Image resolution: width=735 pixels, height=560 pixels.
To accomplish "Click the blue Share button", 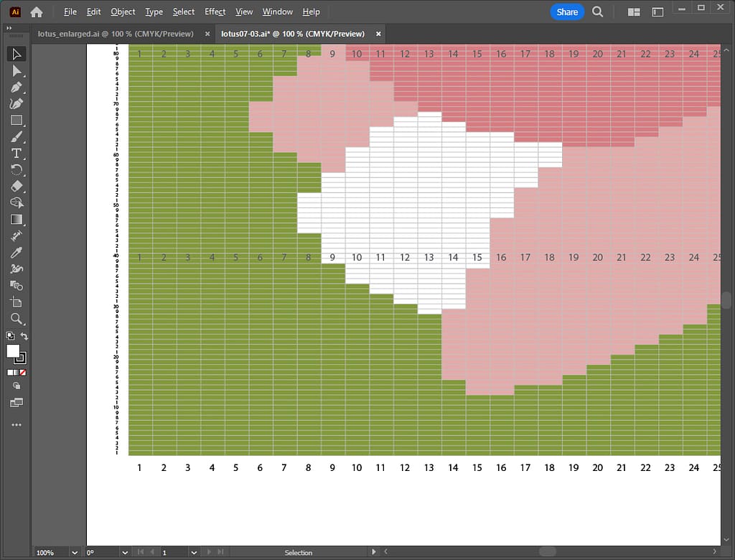I will click(567, 11).
